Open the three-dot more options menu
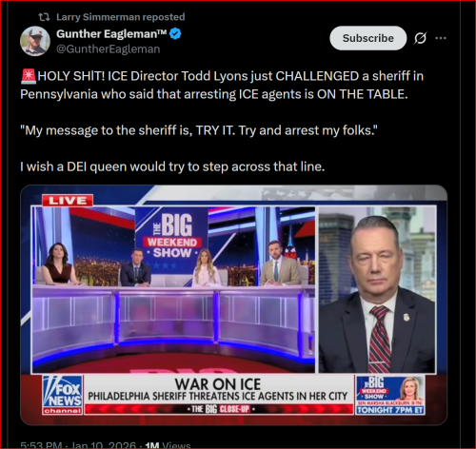 (441, 38)
